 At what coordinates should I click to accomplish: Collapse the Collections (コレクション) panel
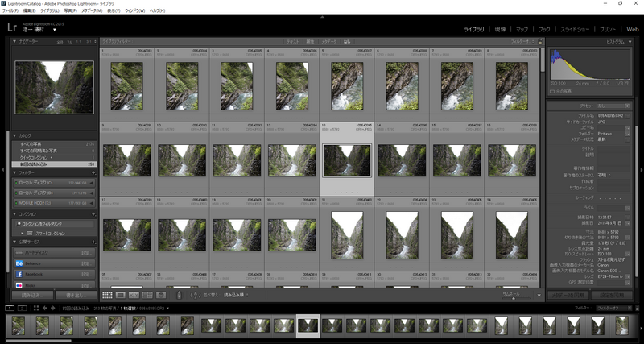[x=14, y=214]
